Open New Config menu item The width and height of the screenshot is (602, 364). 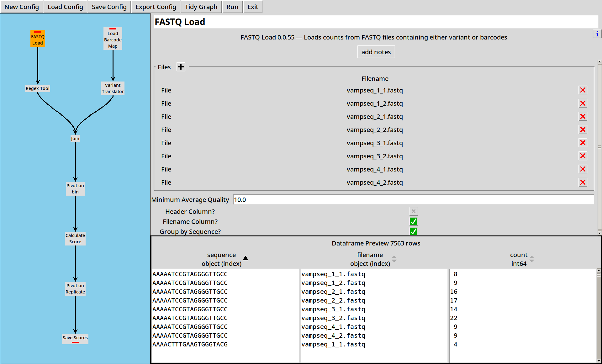(22, 7)
